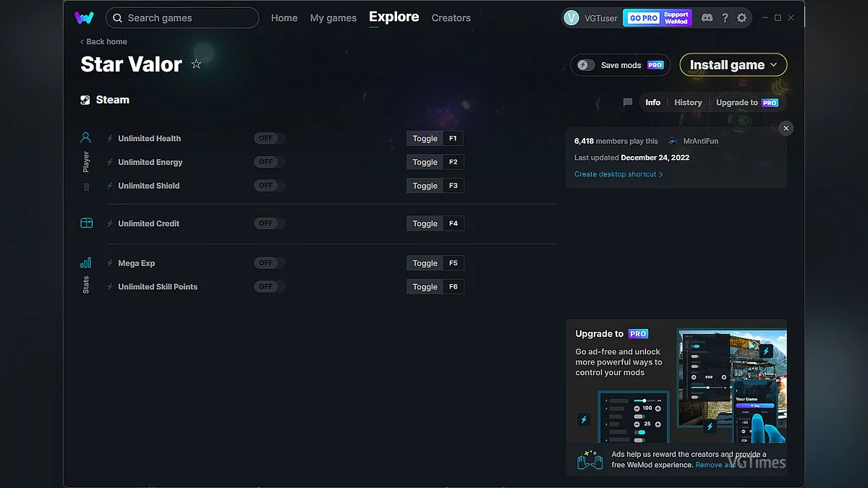Image resolution: width=868 pixels, height=488 pixels.
Task: Click the MrAntiFun creator avatar icon
Action: pyautogui.click(x=673, y=142)
